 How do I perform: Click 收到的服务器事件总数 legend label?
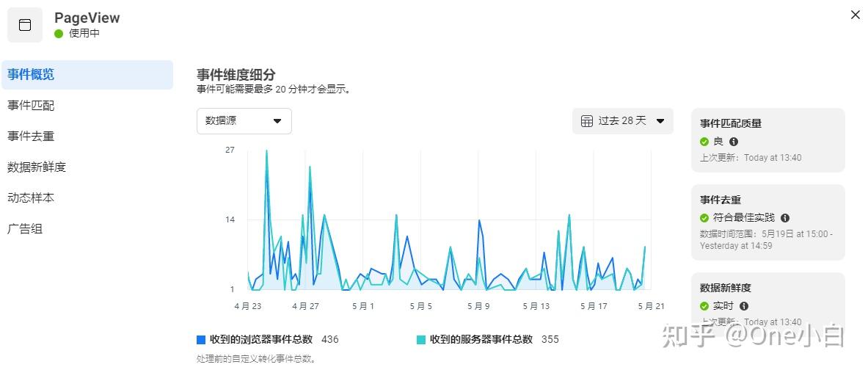coord(481,340)
